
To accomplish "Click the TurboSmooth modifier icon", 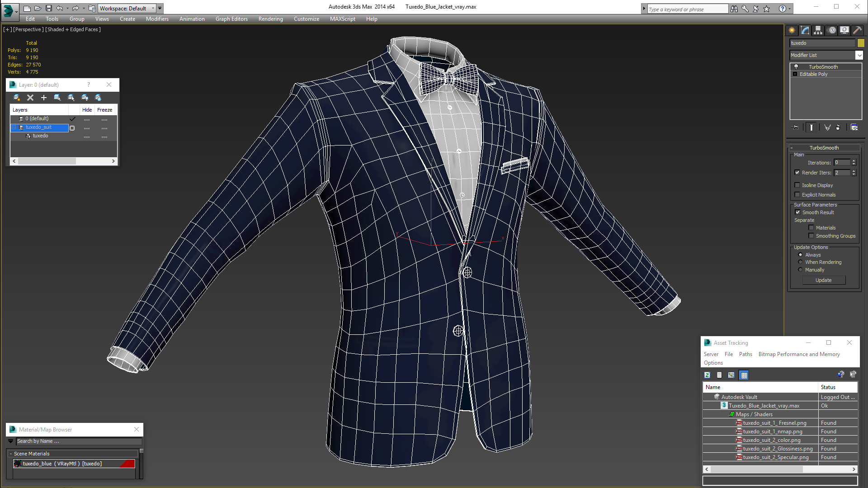I will (x=795, y=66).
